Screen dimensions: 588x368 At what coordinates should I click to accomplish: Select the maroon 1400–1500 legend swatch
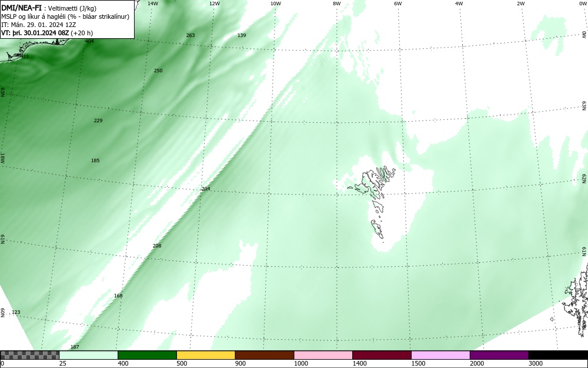point(382,355)
